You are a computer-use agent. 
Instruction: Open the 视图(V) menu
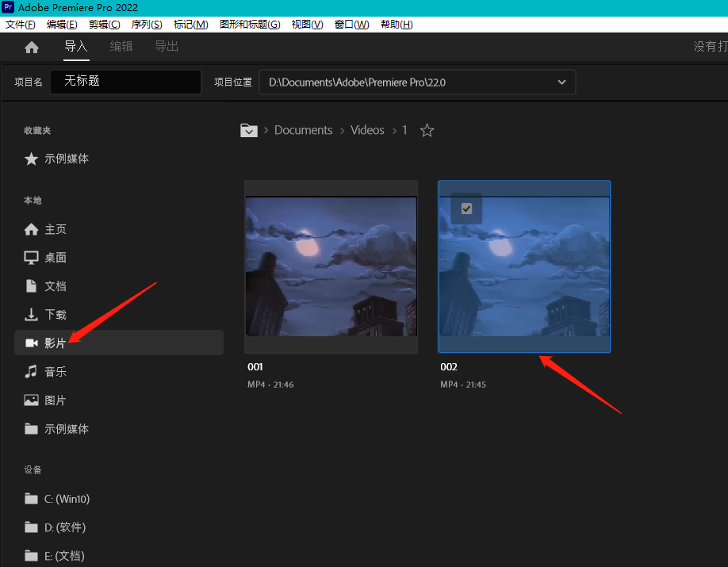click(x=307, y=25)
